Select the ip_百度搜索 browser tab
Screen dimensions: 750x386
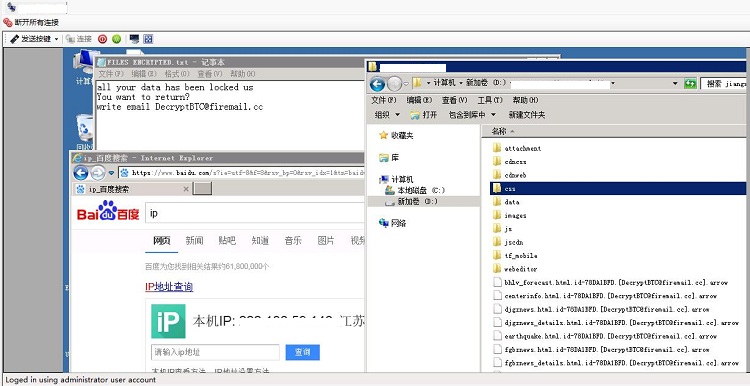click(x=132, y=189)
